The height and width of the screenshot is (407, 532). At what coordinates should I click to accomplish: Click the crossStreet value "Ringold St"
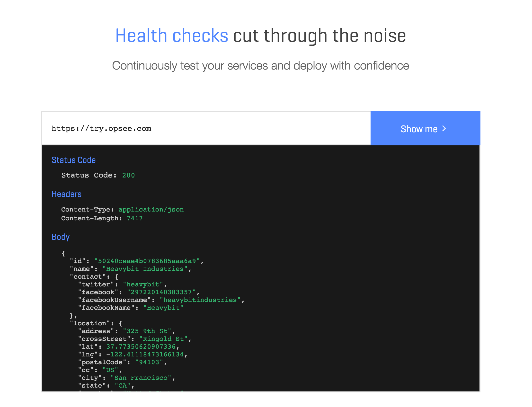(163, 339)
